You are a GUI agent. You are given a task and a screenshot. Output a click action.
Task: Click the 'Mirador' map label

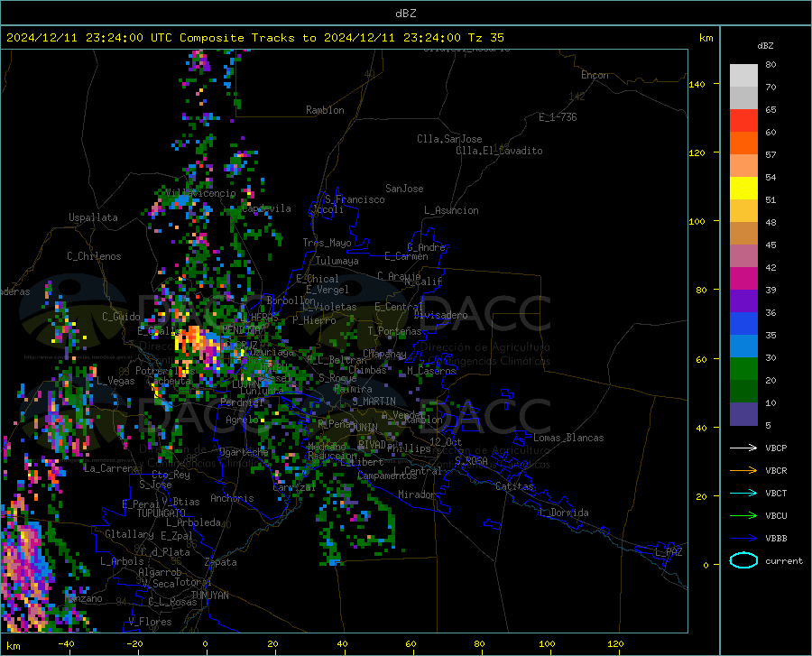[x=417, y=494]
